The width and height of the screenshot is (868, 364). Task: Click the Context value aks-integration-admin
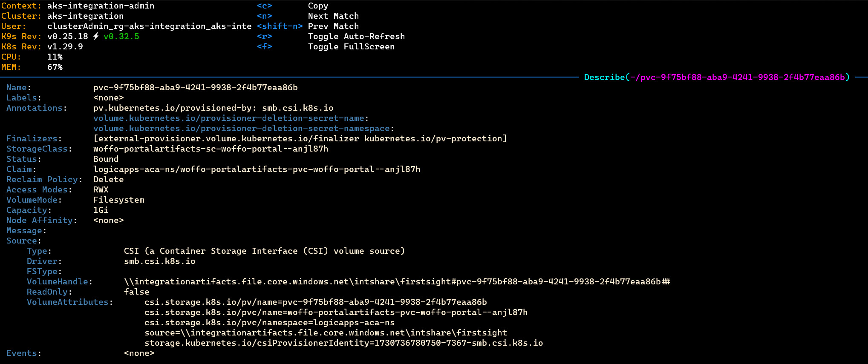101,6
